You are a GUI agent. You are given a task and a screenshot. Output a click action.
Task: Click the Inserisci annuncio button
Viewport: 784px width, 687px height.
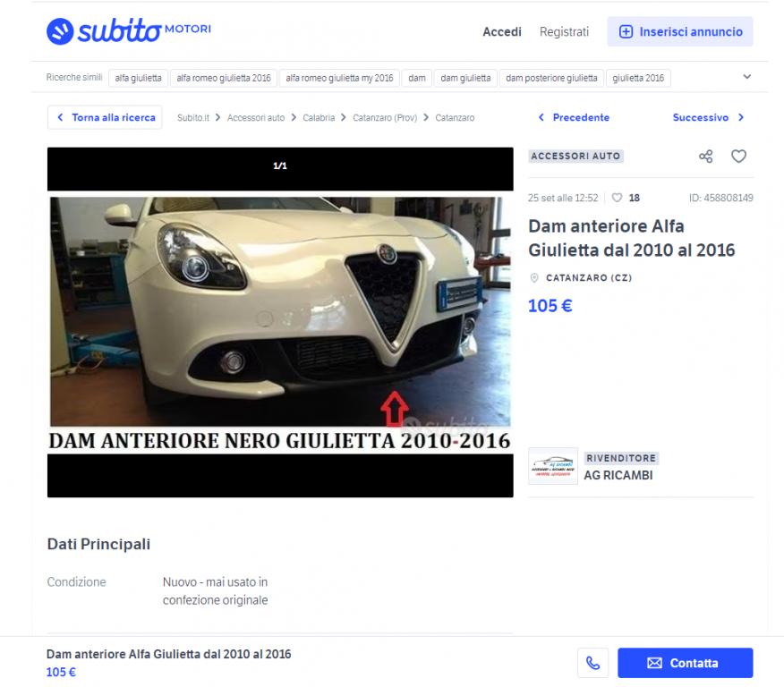pyautogui.click(x=680, y=31)
